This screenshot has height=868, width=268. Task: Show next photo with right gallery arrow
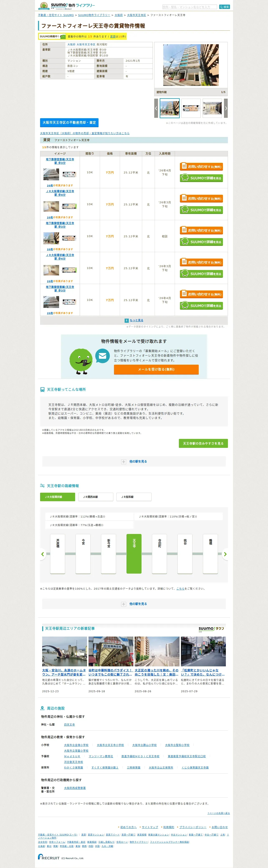(x=226, y=108)
